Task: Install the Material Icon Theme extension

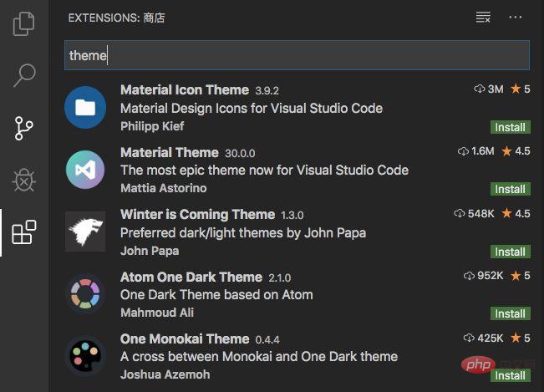Action: [x=509, y=127]
